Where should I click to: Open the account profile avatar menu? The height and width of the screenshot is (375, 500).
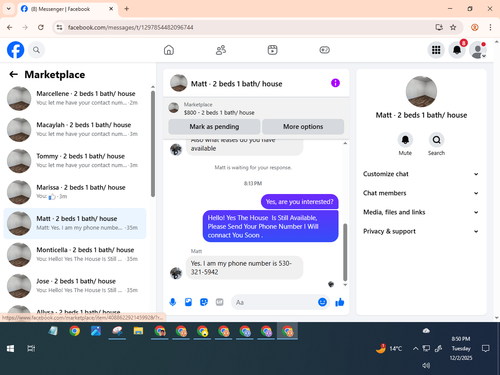pos(478,50)
